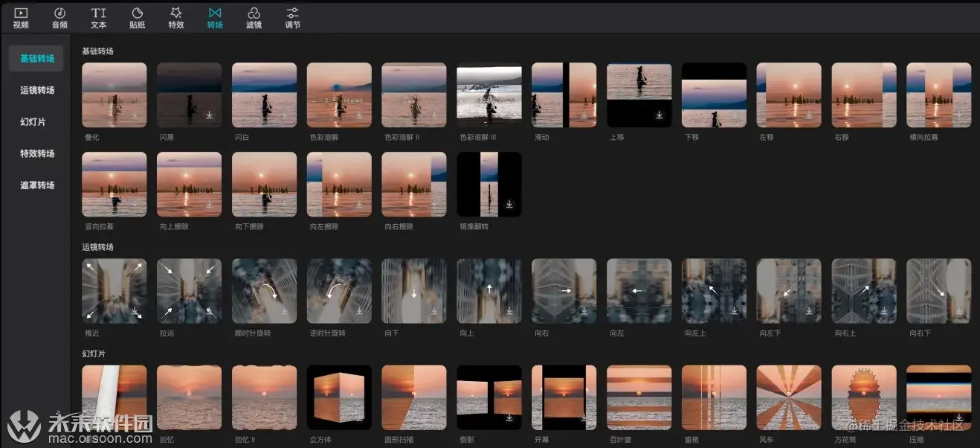The image size is (980, 448).
Task: Switch to the 转场 (Transitions) tab
Action: tap(215, 18)
